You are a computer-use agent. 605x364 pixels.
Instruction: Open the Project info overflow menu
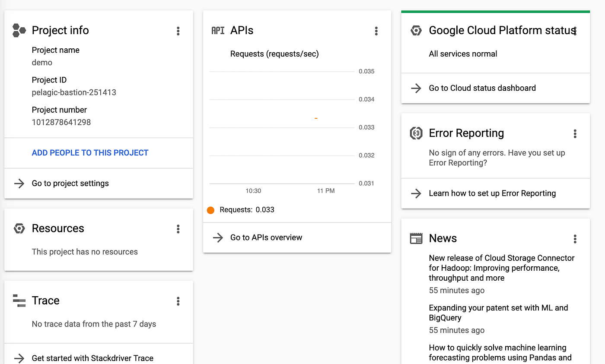(x=178, y=31)
